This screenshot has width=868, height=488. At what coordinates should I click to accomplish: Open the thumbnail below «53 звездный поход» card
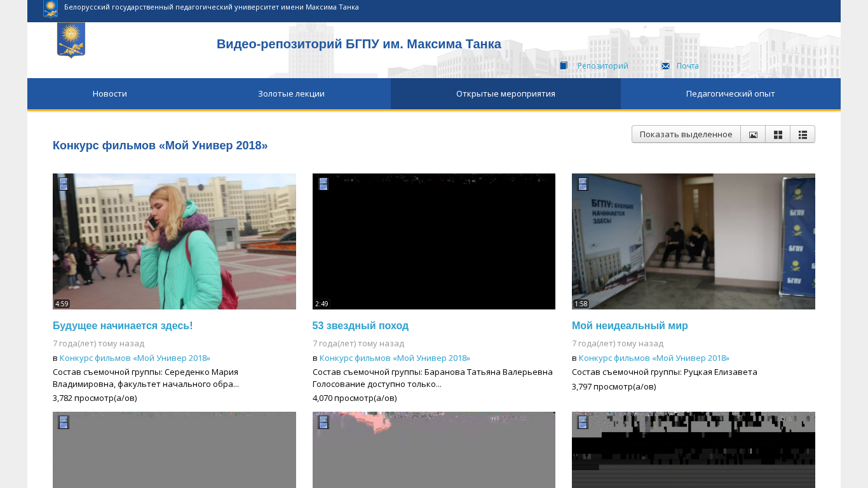pos(434,450)
